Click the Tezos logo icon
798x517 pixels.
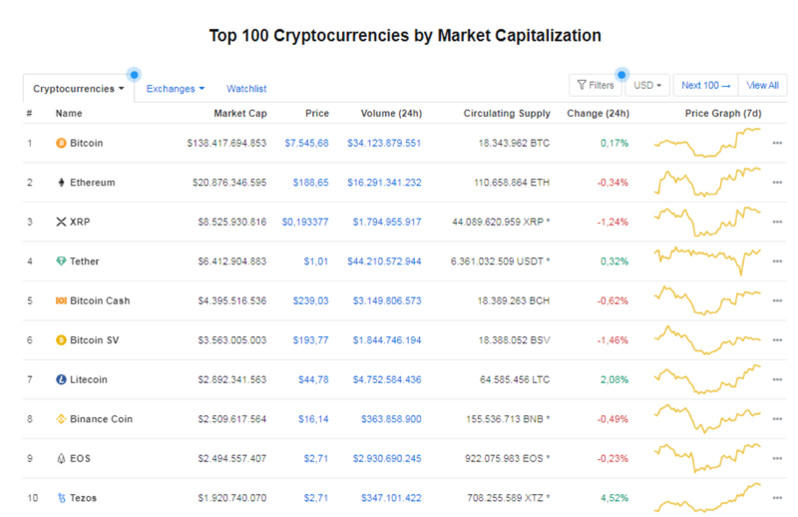[61, 497]
